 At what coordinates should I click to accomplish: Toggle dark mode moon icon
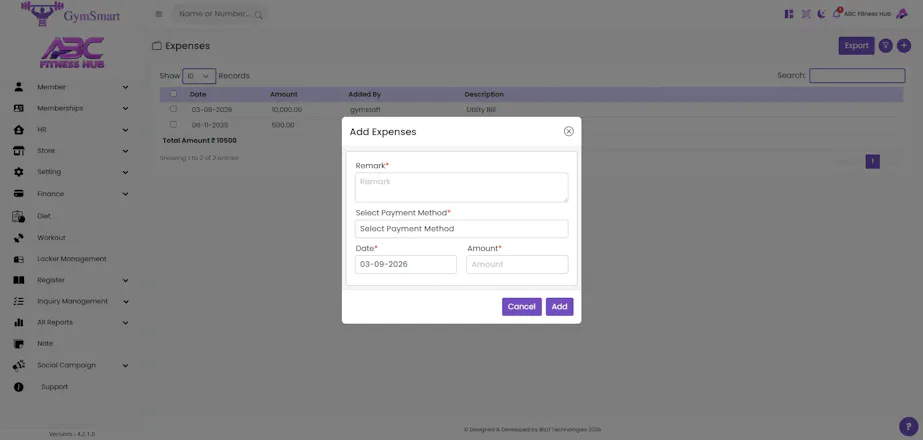coord(821,14)
